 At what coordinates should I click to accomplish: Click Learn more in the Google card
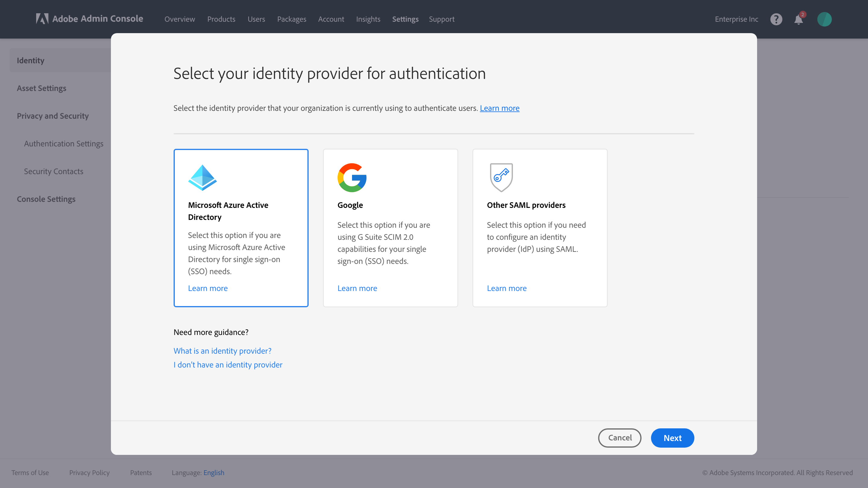coord(357,288)
